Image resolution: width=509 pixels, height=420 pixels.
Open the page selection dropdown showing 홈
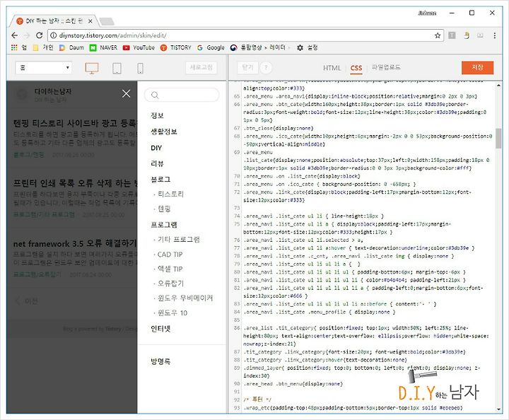pos(44,68)
